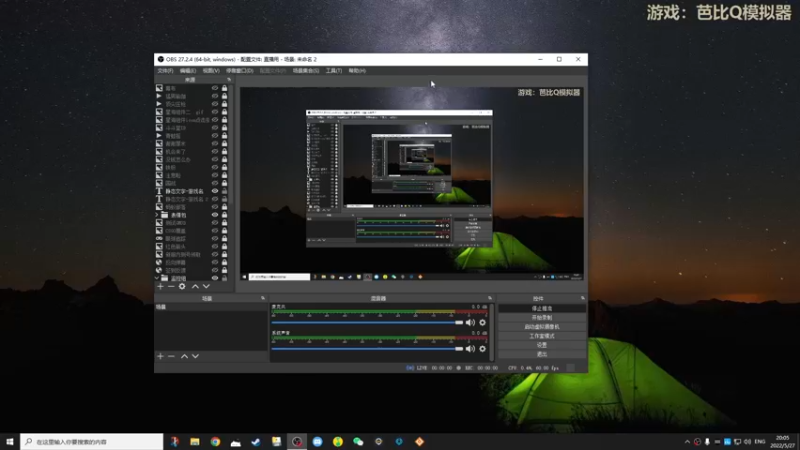Open File Explorer from the taskbar
Viewport: 800px width, 450px height.
(x=195, y=442)
